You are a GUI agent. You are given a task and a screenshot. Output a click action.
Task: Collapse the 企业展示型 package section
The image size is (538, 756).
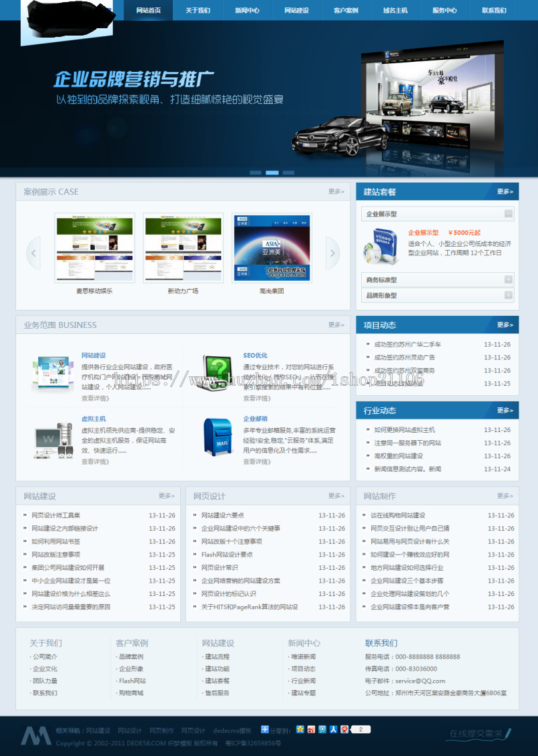pos(508,214)
